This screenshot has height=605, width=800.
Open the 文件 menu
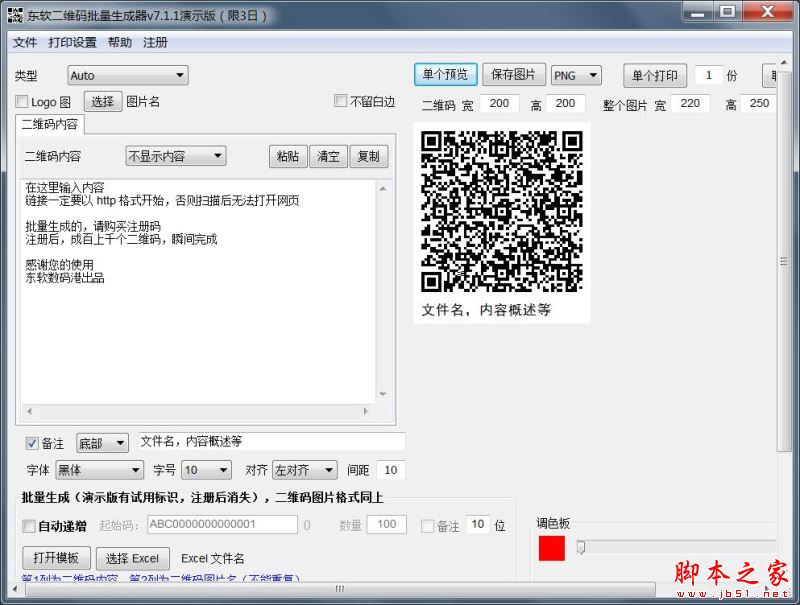pos(25,42)
